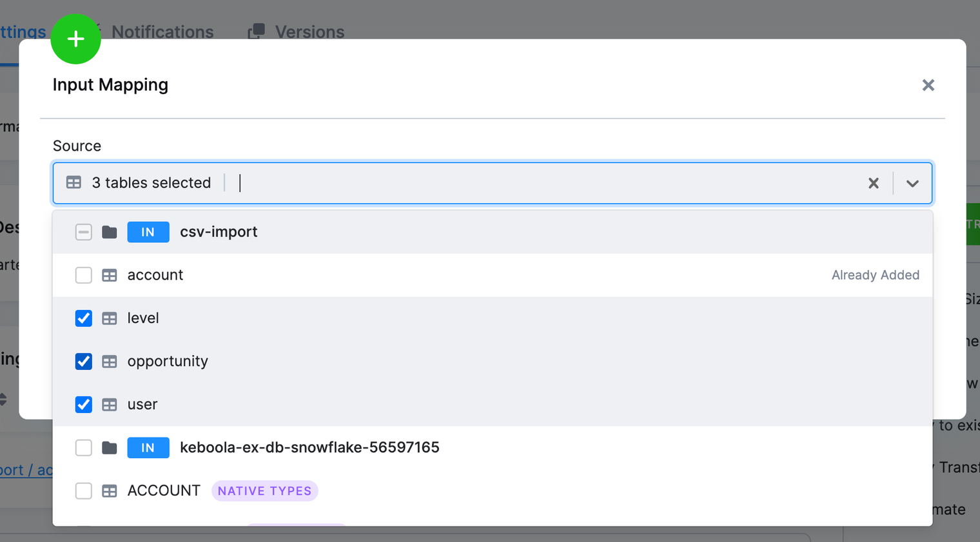Click the table icon beside opportunity
The height and width of the screenshot is (542, 980).
tap(110, 362)
